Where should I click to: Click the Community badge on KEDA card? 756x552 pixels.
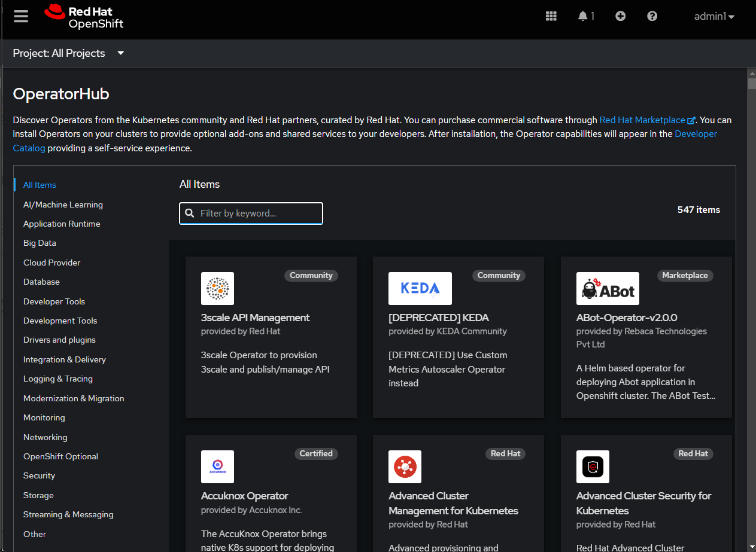[x=499, y=276]
